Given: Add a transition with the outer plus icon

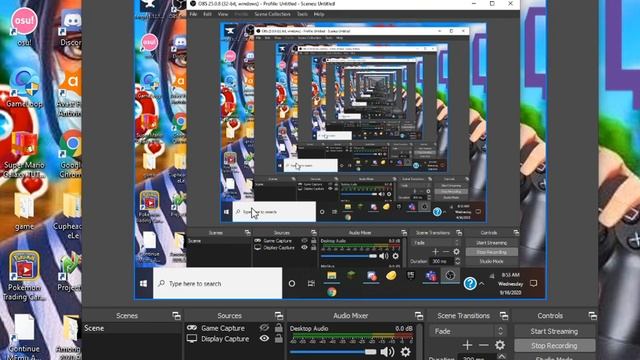Looking at the screenshot, I should 467,345.
